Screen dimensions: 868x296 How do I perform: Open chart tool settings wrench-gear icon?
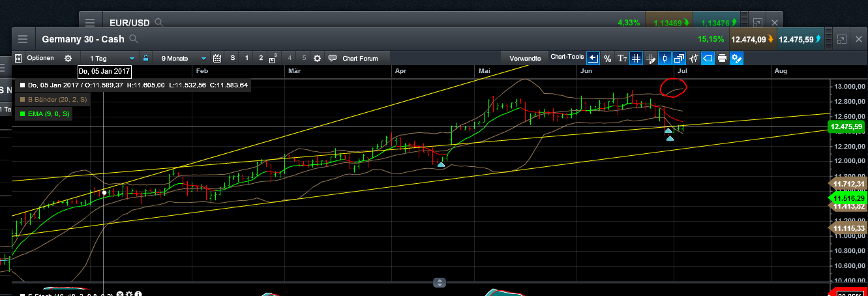coord(737,58)
